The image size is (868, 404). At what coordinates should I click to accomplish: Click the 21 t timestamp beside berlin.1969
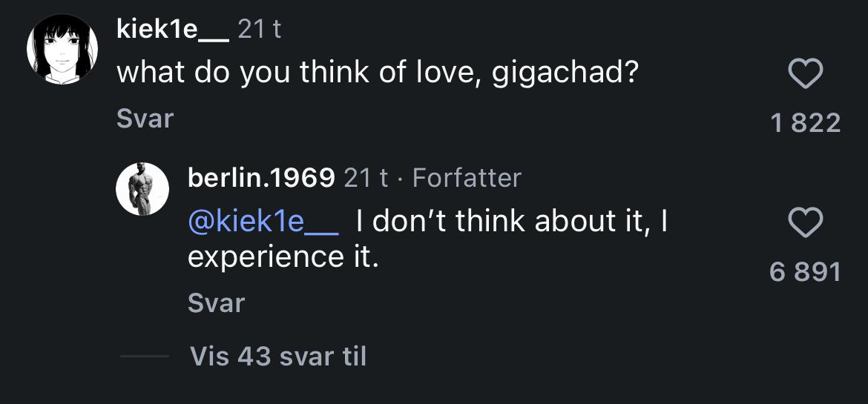366,178
